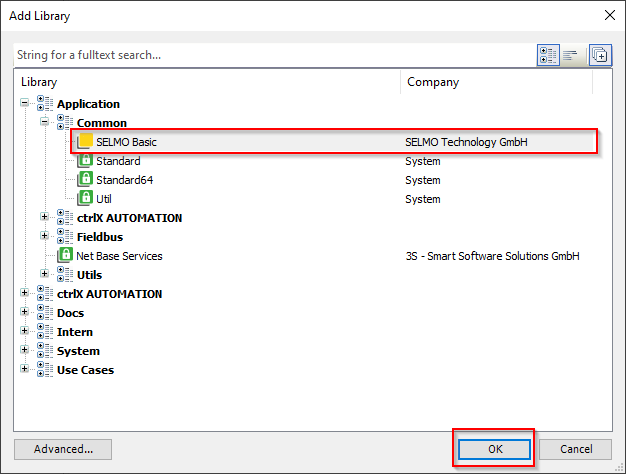
Task: Click the fulltext search input field
Action: (270, 55)
